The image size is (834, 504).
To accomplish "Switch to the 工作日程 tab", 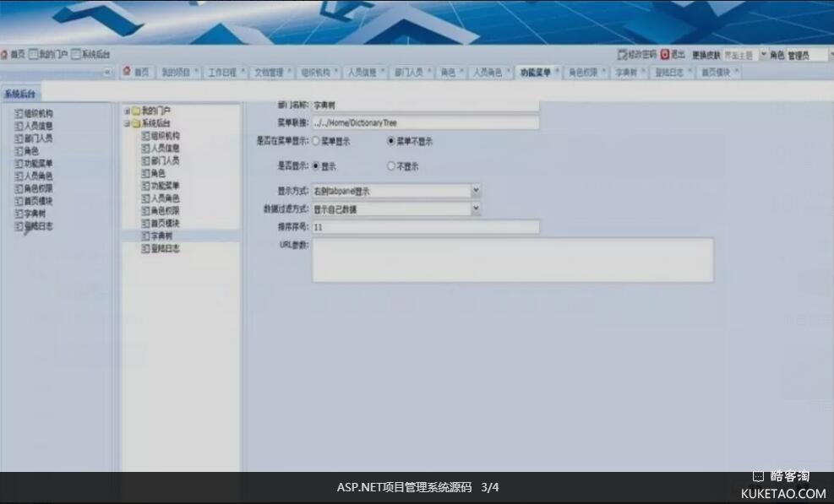I will pyautogui.click(x=226, y=73).
